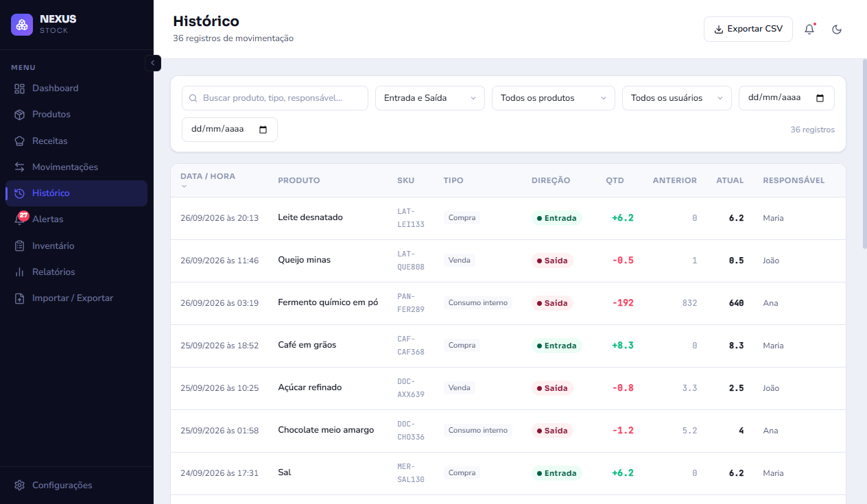Click the previous value 832
Image resolution: width=867 pixels, height=504 pixels.
click(689, 303)
